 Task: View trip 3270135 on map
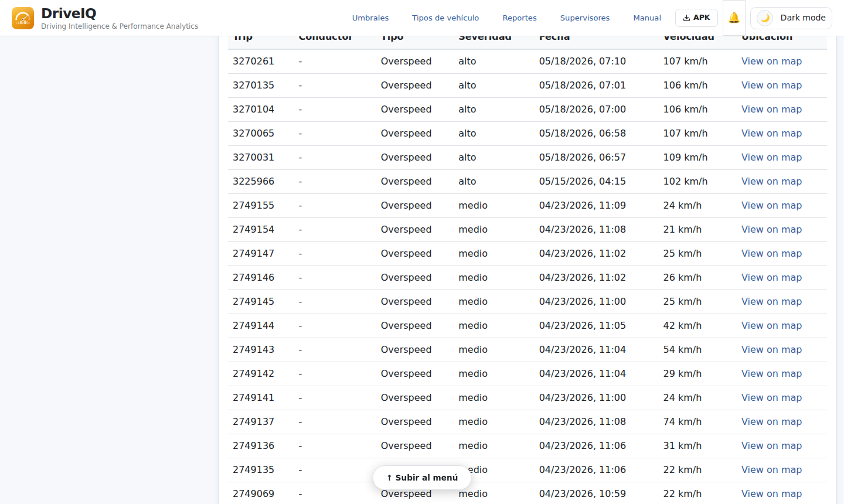point(771,86)
